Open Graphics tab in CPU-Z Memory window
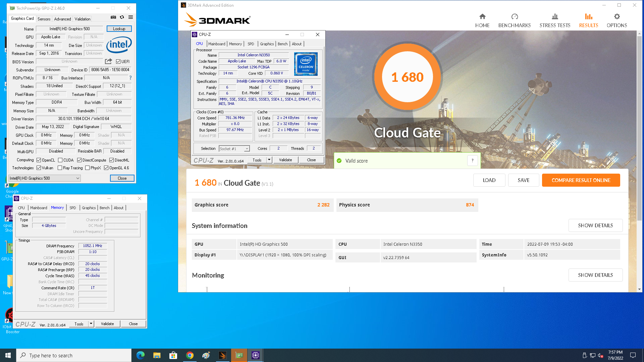The height and width of the screenshot is (362, 644). click(89, 208)
